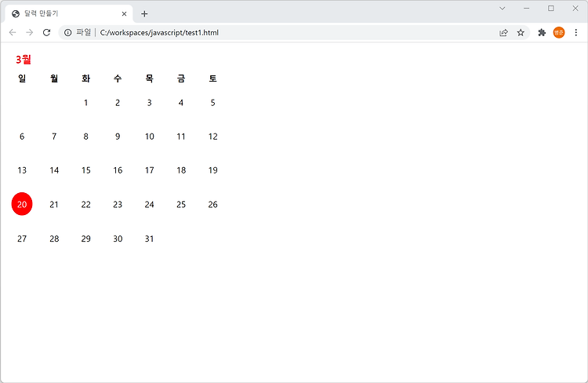Select date 25 in the calendar
Screen dimensions: 588x383
tap(181, 205)
